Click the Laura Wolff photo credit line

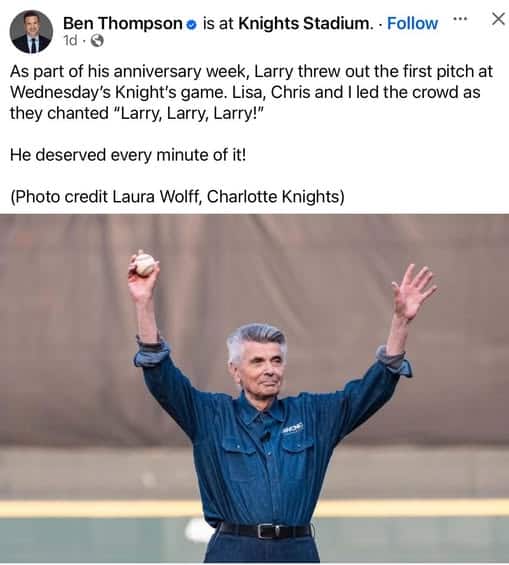(x=177, y=197)
